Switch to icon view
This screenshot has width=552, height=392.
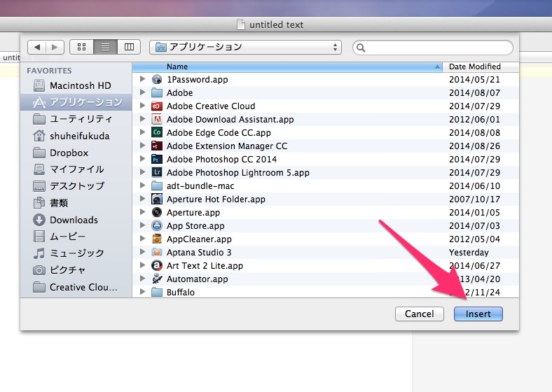pyautogui.click(x=82, y=47)
